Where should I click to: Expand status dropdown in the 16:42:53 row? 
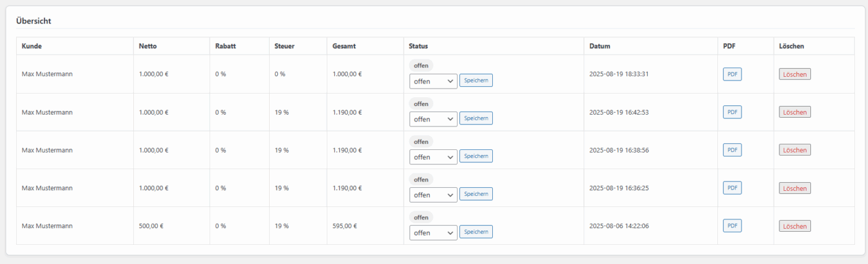pyautogui.click(x=433, y=119)
